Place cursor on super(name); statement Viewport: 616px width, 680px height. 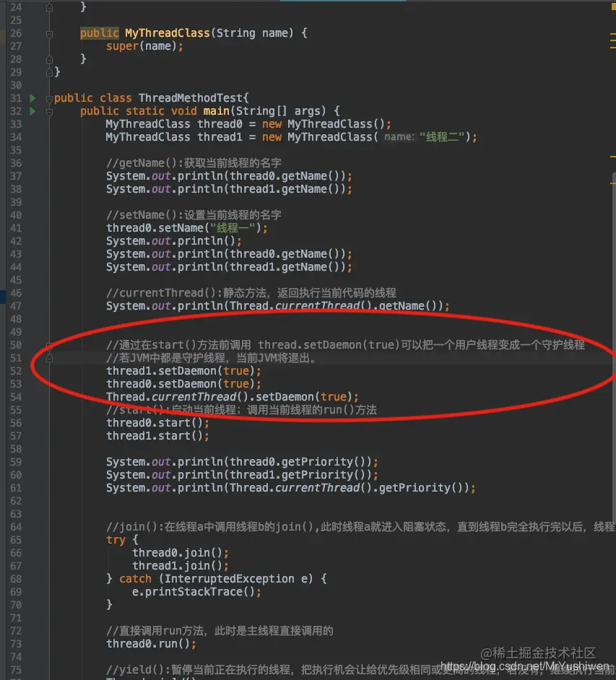pos(144,46)
